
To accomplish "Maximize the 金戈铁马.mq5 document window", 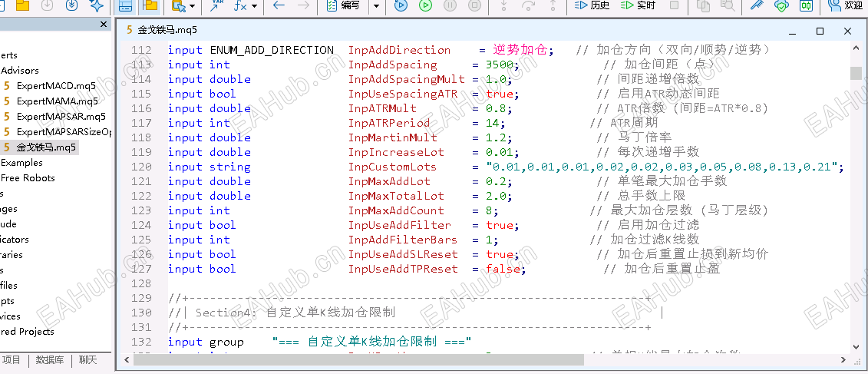I will coord(820,31).
